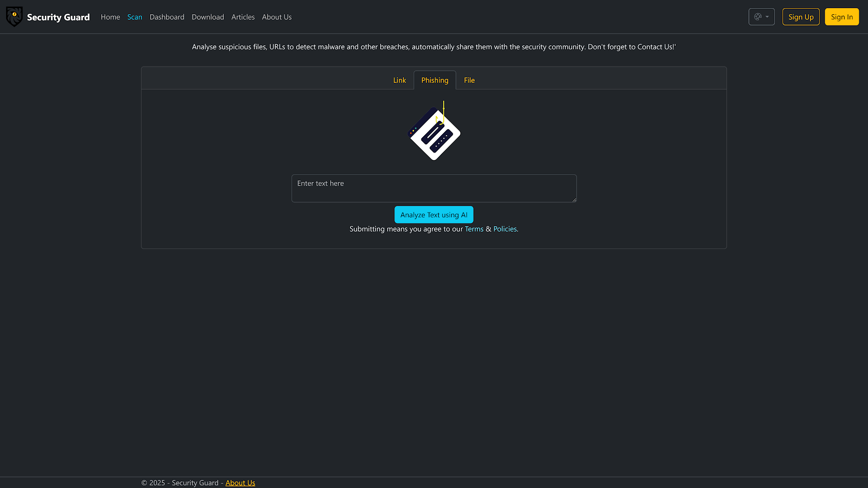
Task: Click the phishing hook illustration
Action: pos(435,131)
